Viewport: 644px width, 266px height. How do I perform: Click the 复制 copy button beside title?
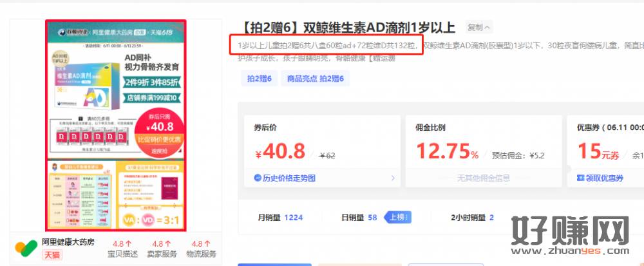[479, 28]
